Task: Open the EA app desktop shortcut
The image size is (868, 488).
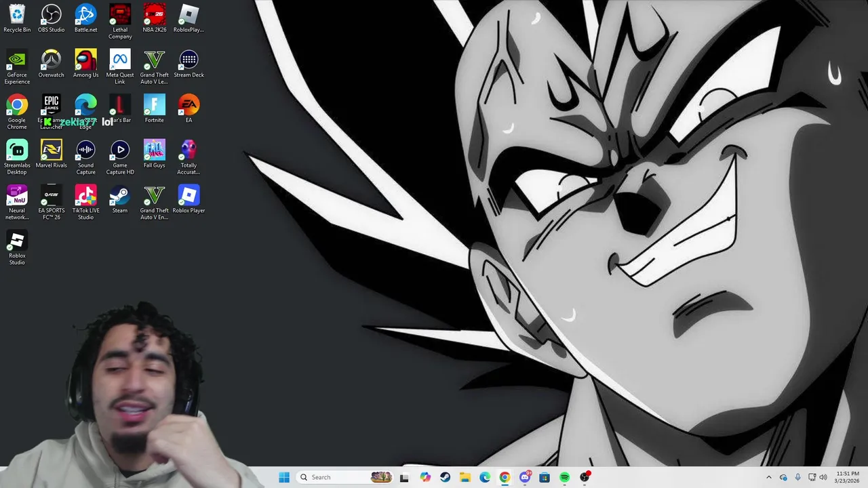Action: click(x=189, y=108)
